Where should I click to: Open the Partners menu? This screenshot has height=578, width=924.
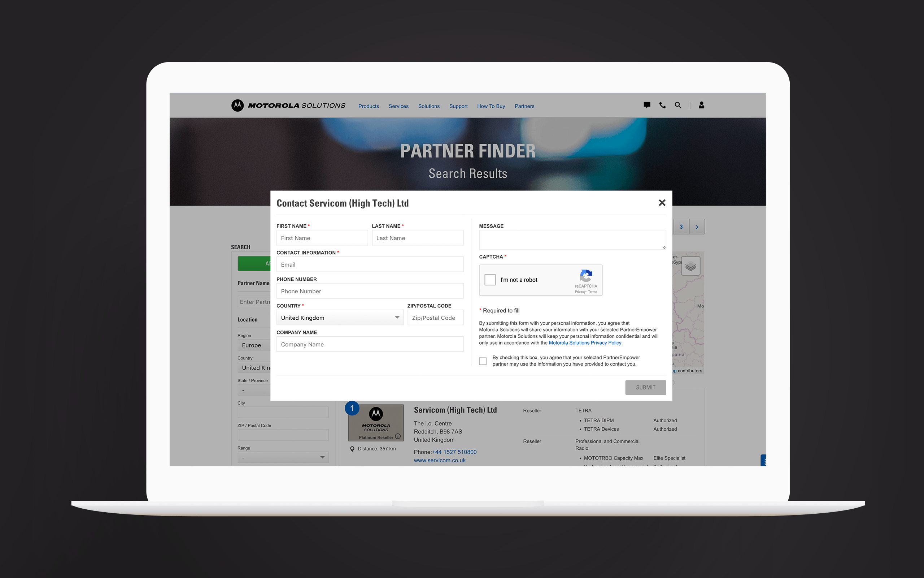coord(524,106)
